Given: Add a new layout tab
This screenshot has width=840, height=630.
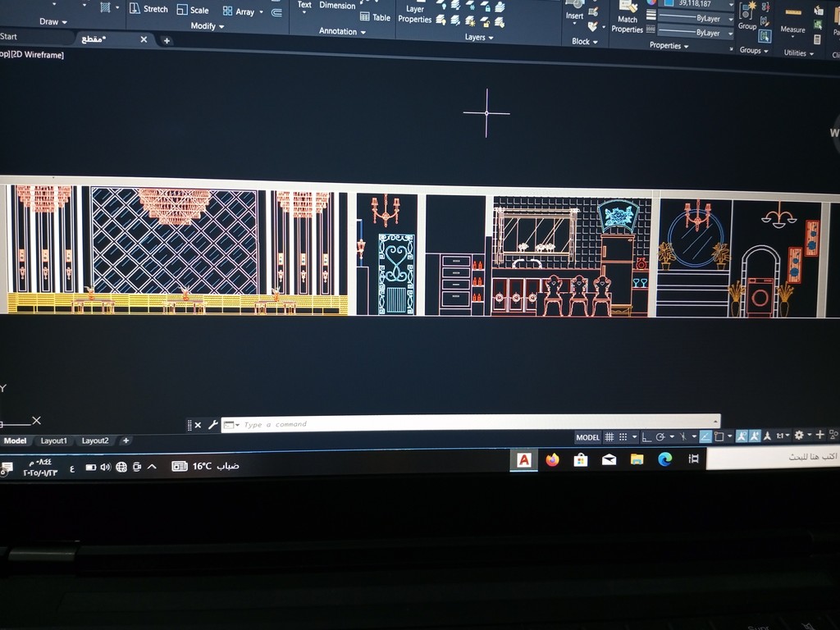Looking at the screenshot, I should pyautogui.click(x=126, y=441).
